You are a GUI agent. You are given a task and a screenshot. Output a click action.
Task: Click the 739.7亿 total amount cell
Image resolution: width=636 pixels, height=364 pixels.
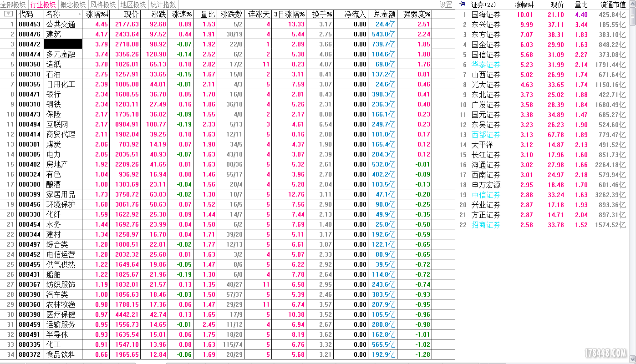click(x=384, y=44)
